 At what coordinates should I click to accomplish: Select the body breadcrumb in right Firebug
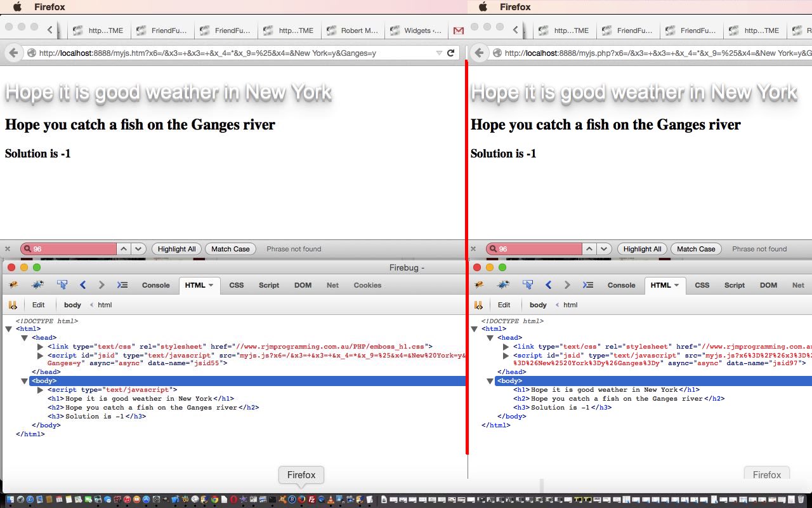click(x=538, y=305)
